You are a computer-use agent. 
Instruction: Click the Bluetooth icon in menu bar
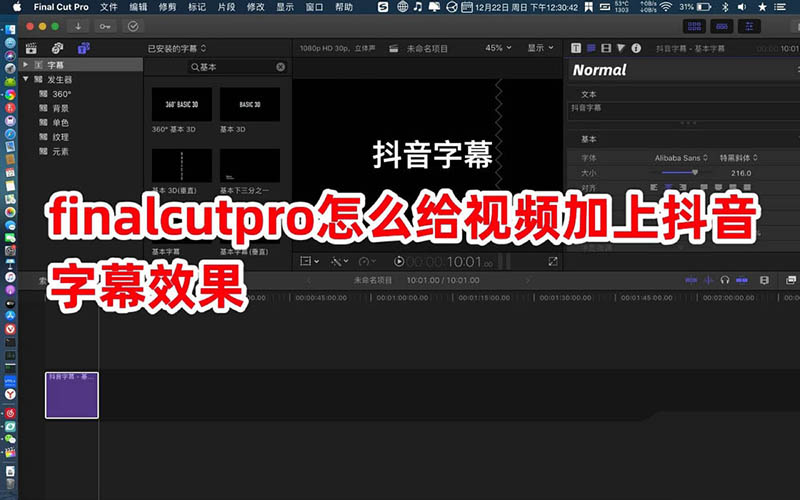pyautogui.click(x=725, y=7)
